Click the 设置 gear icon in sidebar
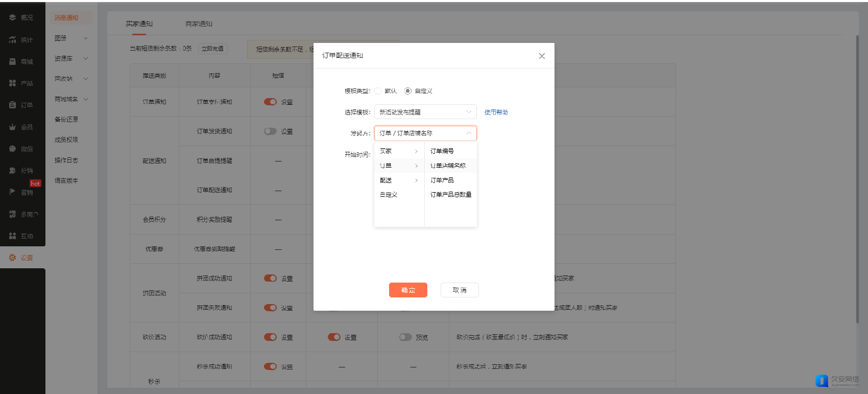868x394 pixels. [13, 258]
